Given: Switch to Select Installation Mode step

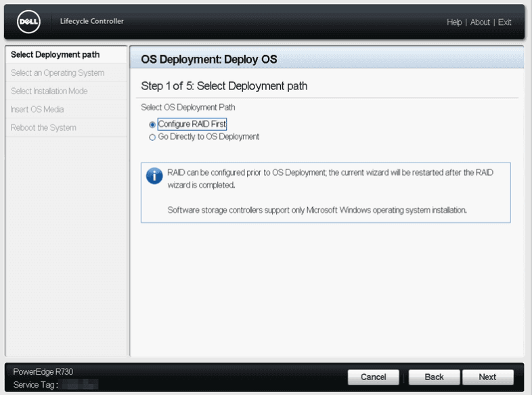Looking at the screenshot, I should [49, 91].
